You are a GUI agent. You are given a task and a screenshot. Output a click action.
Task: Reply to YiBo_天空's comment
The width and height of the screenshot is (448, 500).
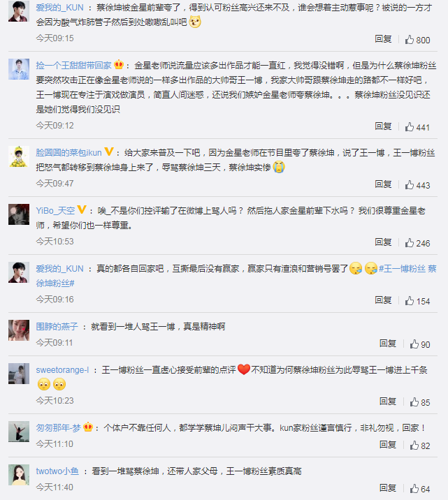pos(383,242)
